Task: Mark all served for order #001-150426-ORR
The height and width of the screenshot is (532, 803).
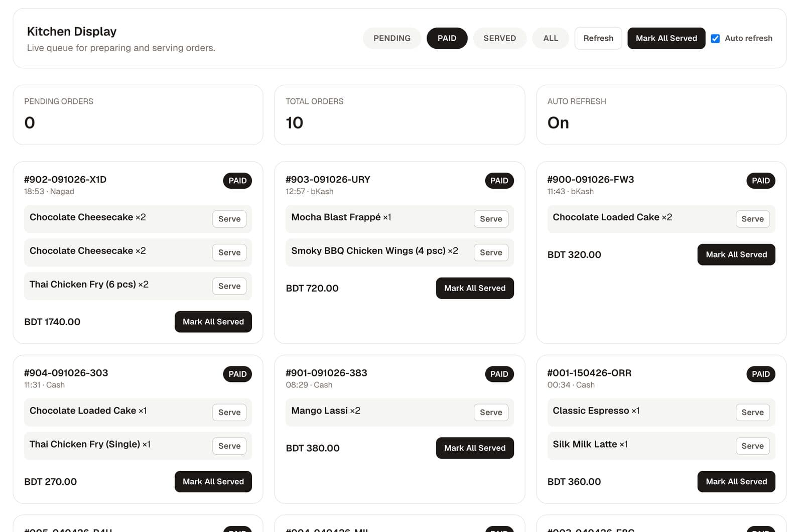Action: pyautogui.click(x=736, y=482)
